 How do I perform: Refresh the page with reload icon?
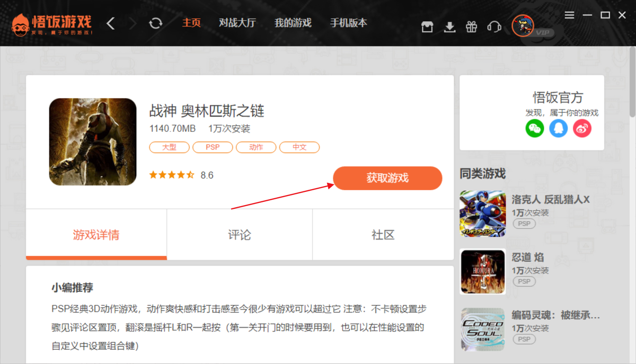(155, 23)
